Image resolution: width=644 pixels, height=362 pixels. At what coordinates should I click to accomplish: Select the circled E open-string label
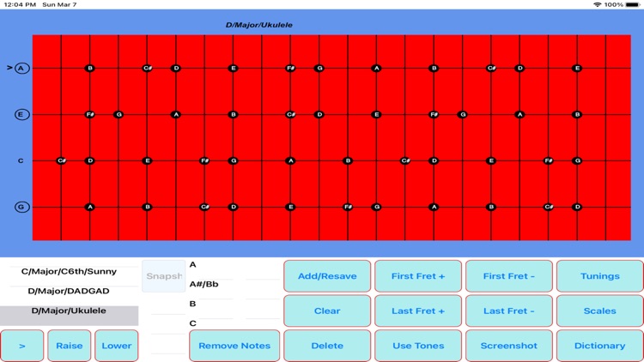point(21,114)
